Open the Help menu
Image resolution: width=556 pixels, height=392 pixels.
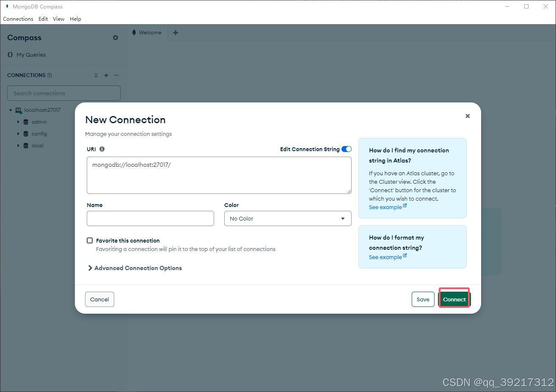[75, 19]
